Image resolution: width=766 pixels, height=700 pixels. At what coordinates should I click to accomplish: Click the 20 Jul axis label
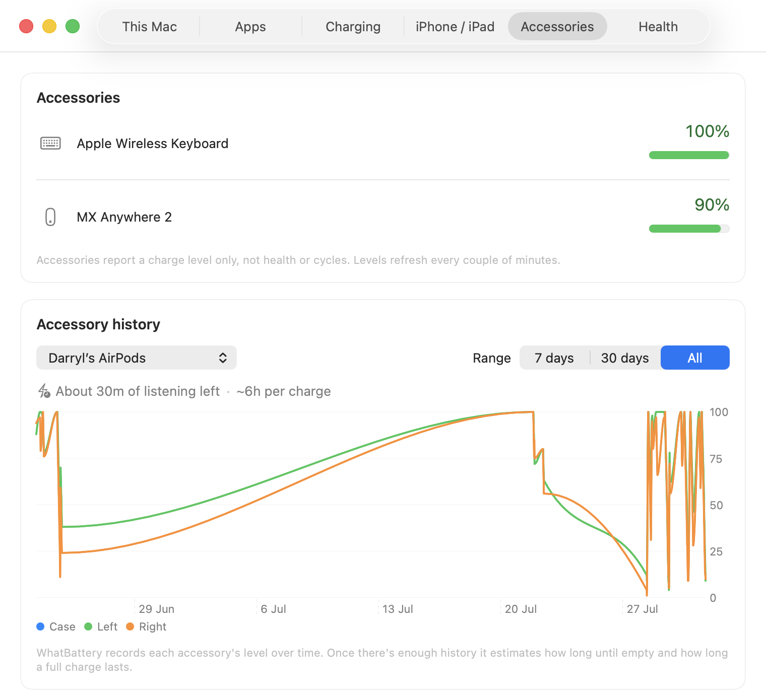(521, 609)
